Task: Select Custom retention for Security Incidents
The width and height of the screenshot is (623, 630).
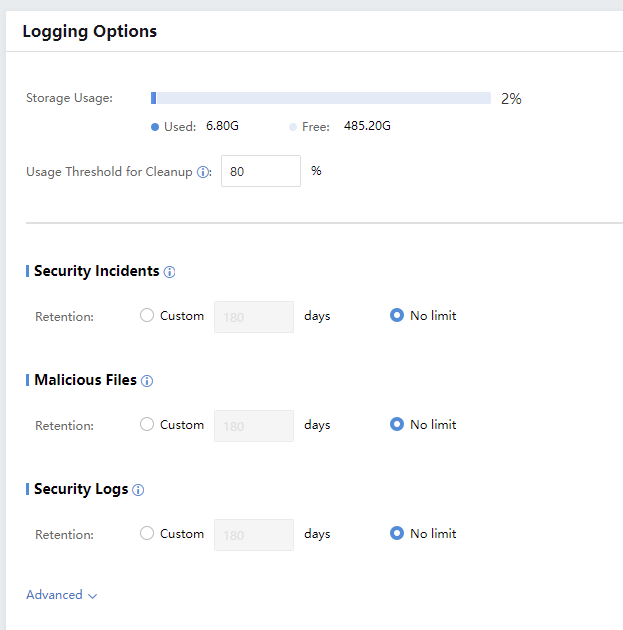Action: [x=147, y=315]
